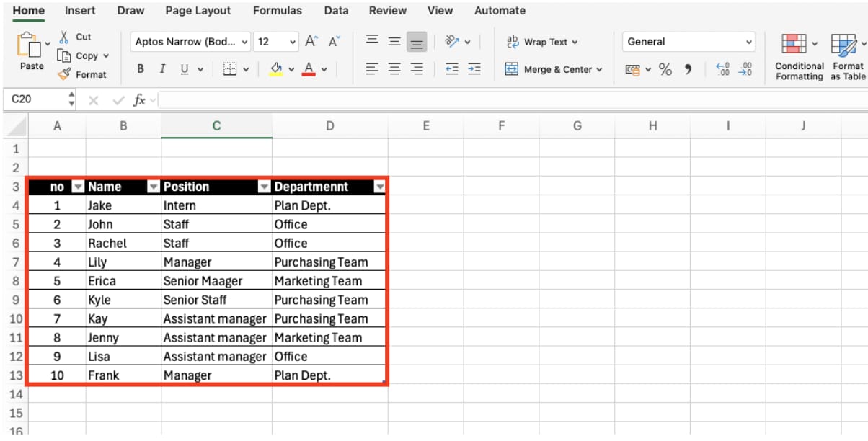Click the Paste clipboard icon

point(30,46)
